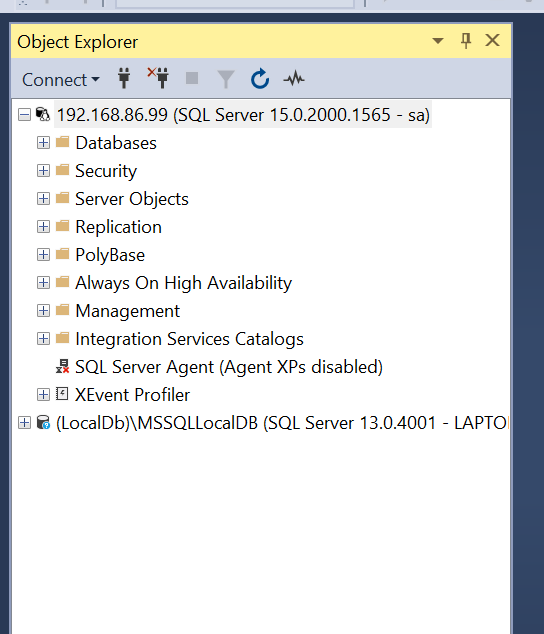The image size is (544, 634).
Task: Select the PolyBase tree label
Action: click(x=110, y=255)
